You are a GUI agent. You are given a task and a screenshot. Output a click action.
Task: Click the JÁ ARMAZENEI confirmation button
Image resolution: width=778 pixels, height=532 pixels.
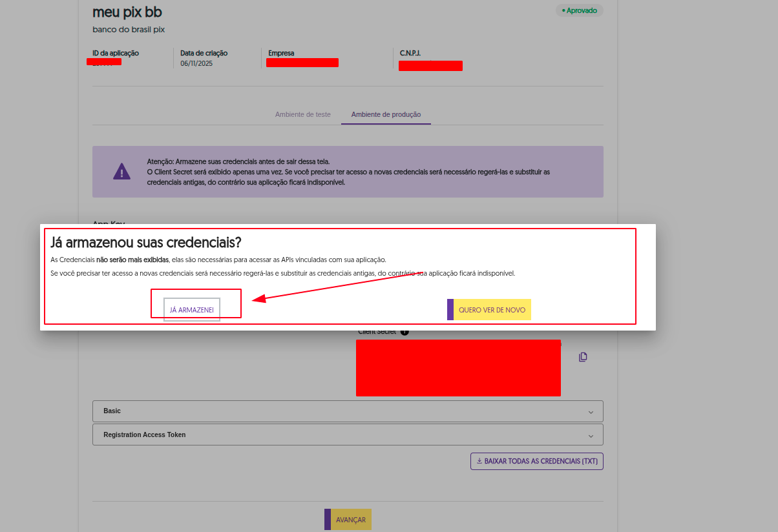(x=191, y=310)
